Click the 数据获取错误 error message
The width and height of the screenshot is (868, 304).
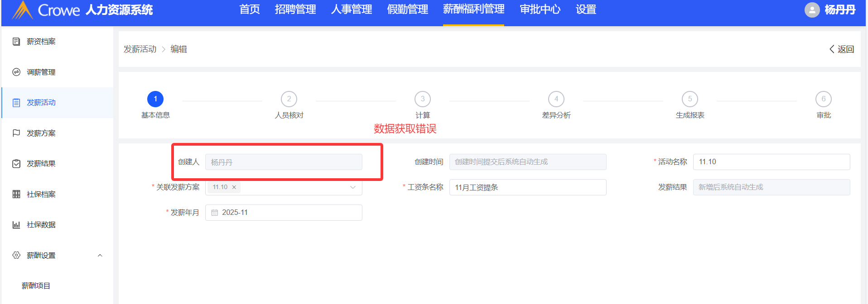point(405,129)
